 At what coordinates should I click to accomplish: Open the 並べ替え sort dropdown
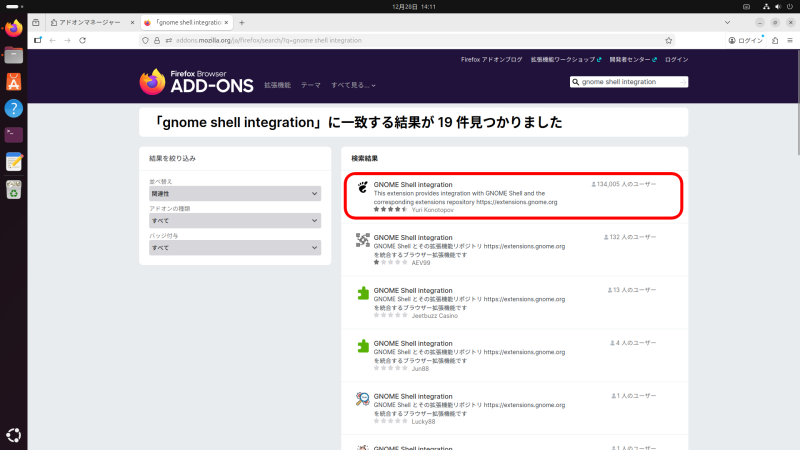pos(235,193)
